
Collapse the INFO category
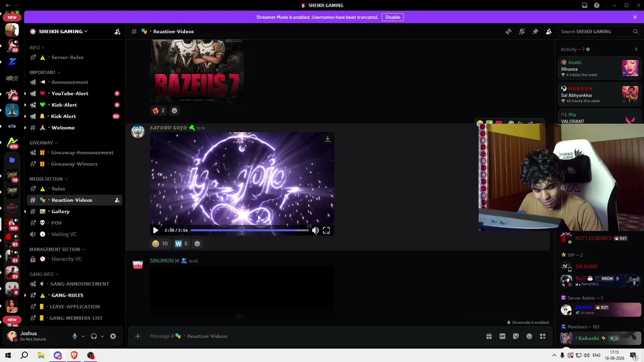(x=36, y=48)
